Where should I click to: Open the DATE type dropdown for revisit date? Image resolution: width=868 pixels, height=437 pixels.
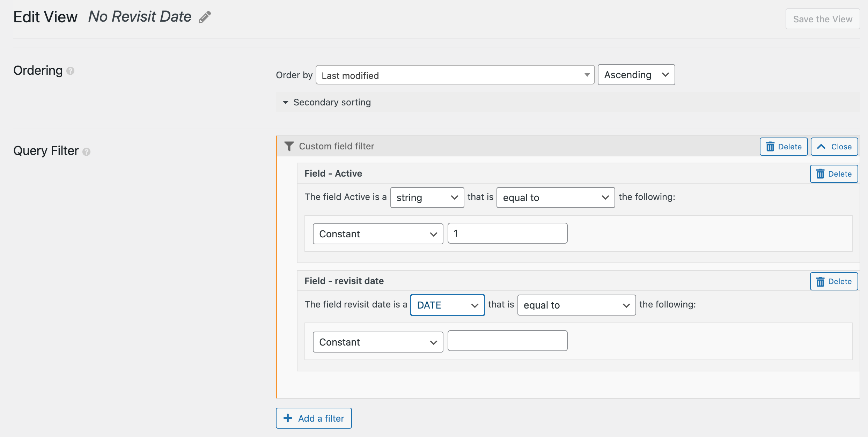tap(447, 305)
